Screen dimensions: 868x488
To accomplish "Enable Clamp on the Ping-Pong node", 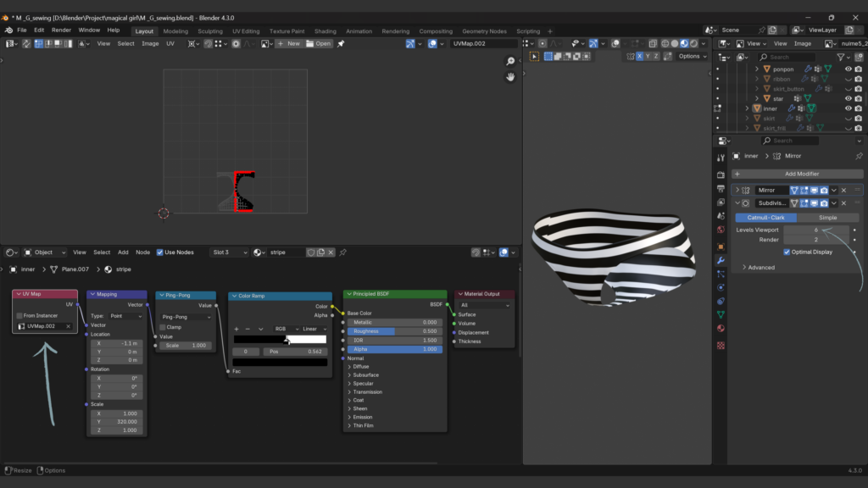I will pos(164,327).
